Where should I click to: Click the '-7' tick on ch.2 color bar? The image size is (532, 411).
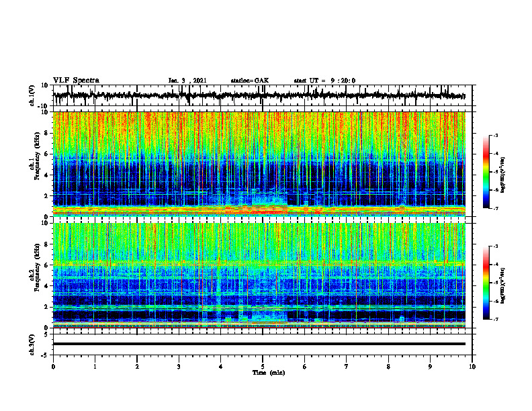(x=495, y=320)
